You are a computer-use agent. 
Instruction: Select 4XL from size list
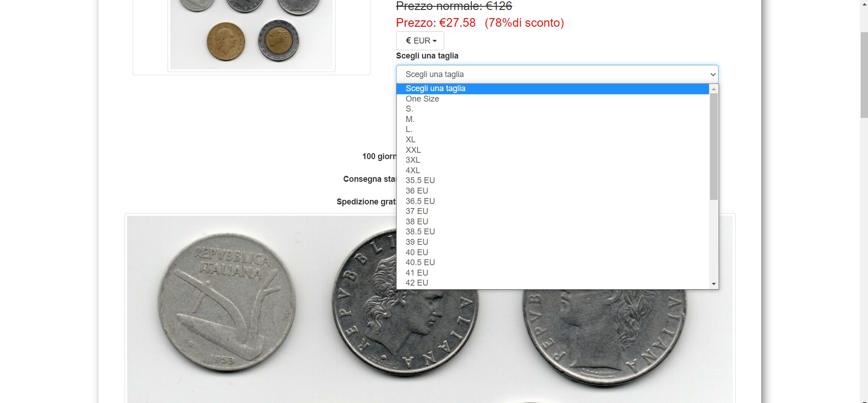coord(552,170)
